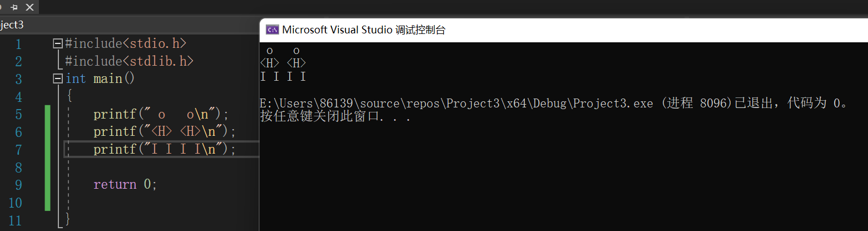868x231 pixels.
Task: Place cursor on the stdio.h include line
Action: (126, 43)
